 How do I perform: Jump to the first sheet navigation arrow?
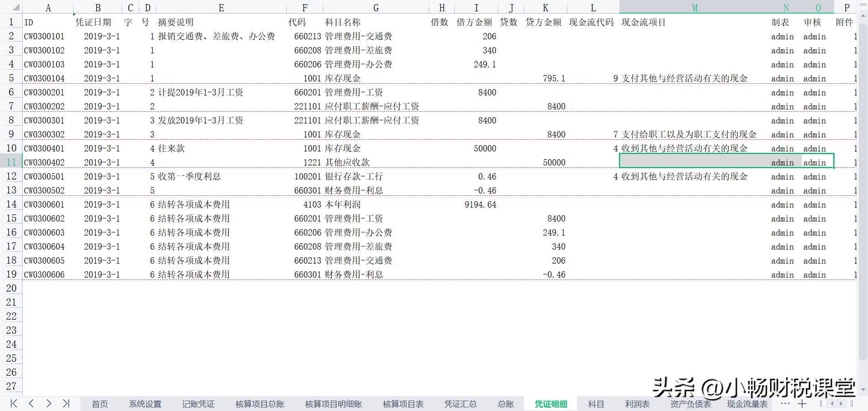point(14,404)
